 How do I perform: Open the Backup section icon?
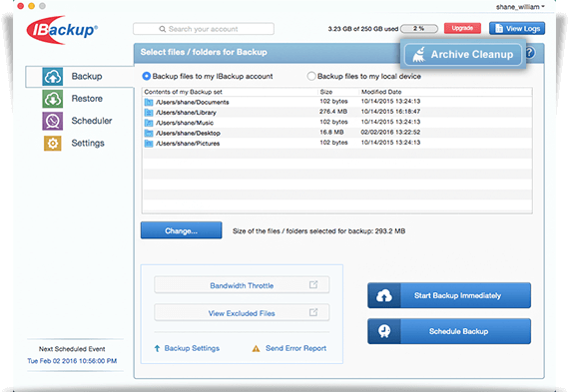(x=53, y=77)
